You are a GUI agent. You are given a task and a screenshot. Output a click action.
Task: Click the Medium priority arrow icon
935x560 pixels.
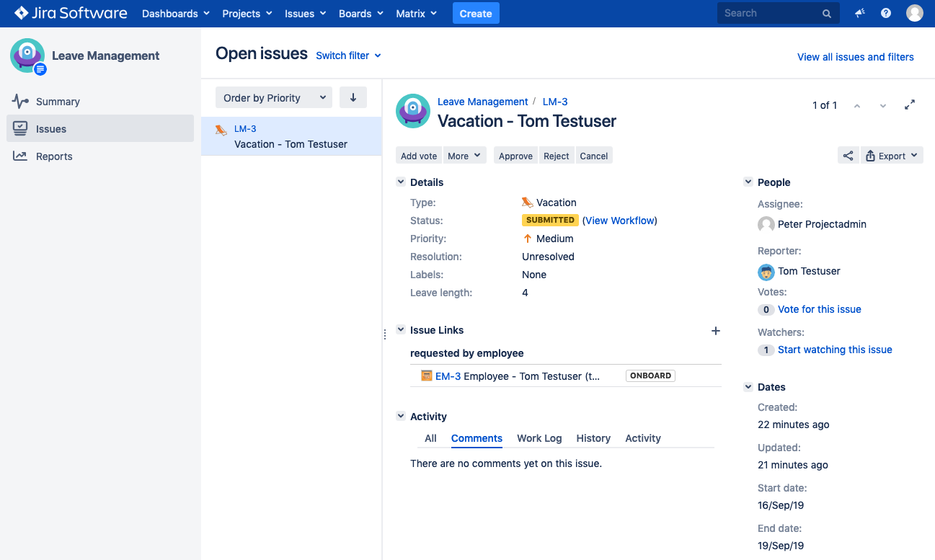click(528, 239)
